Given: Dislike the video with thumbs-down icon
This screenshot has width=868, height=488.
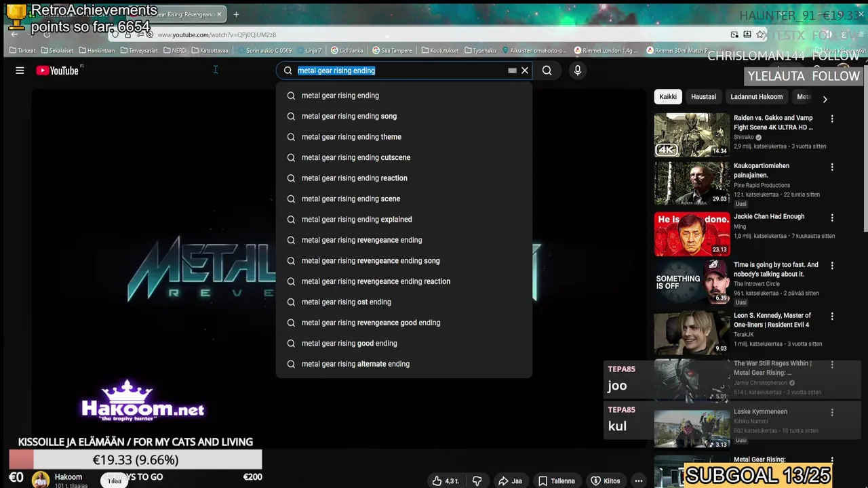Looking at the screenshot, I should point(477,481).
